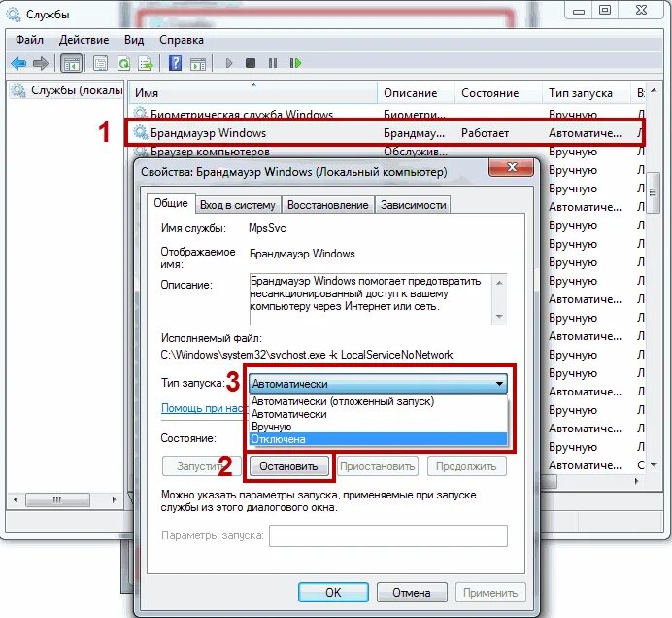Click the services list scroll up arrow

pyautogui.click(x=654, y=90)
